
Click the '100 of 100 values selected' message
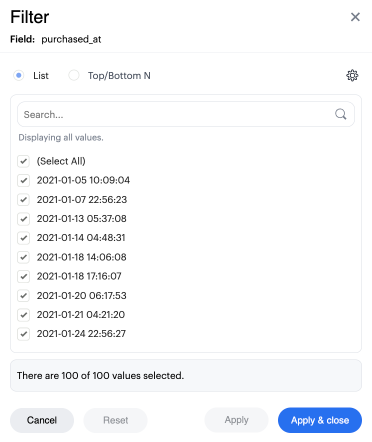tap(100, 376)
